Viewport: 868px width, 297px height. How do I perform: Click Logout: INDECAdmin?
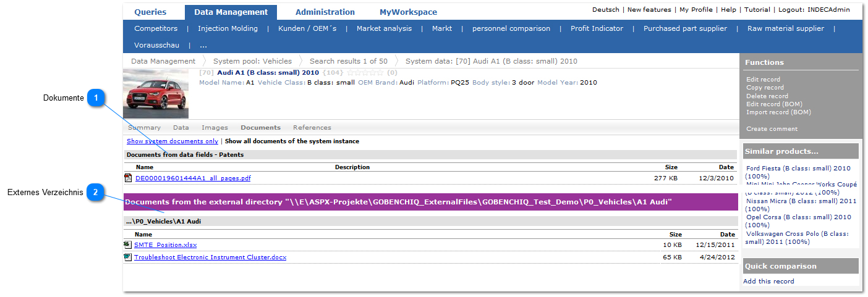pyautogui.click(x=814, y=10)
